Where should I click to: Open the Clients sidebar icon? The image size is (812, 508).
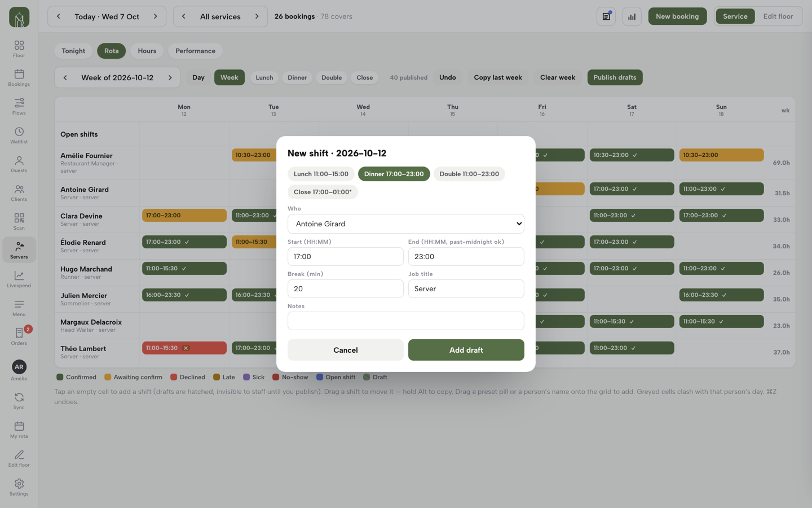click(19, 192)
